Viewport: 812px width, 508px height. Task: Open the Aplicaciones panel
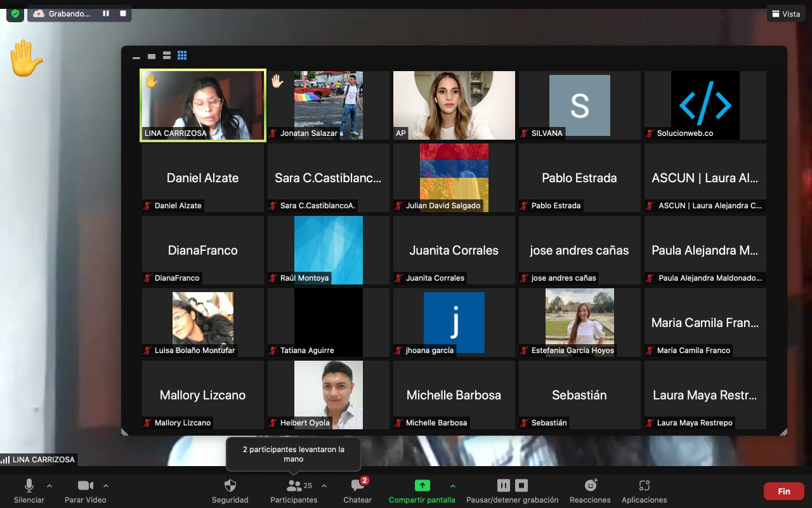pyautogui.click(x=644, y=491)
